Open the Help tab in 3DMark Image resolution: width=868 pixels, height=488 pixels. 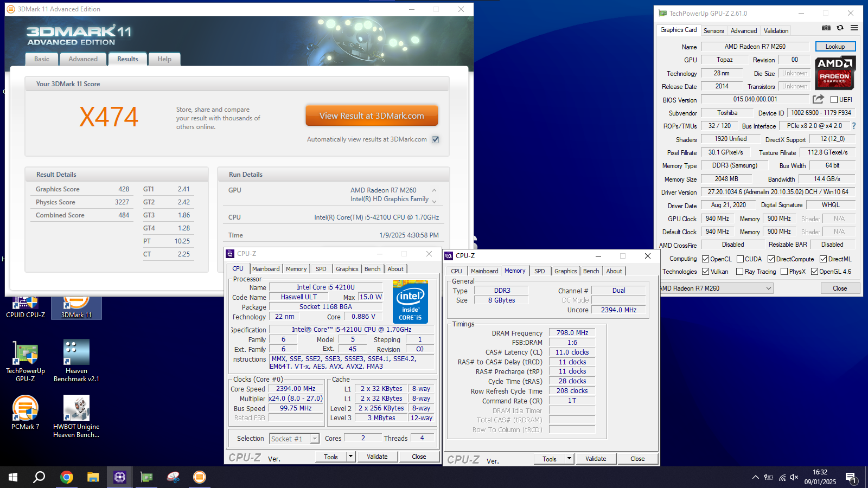pyautogui.click(x=164, y=59)
